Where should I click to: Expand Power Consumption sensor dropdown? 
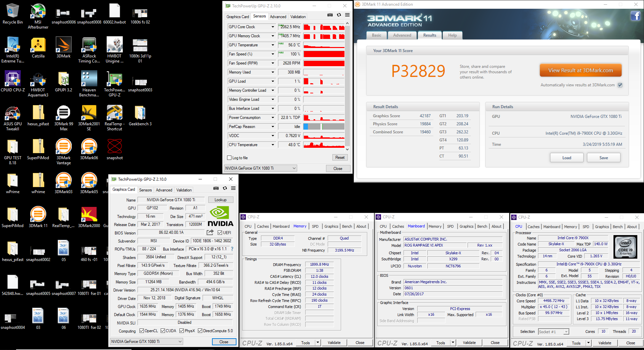point(273,118)
